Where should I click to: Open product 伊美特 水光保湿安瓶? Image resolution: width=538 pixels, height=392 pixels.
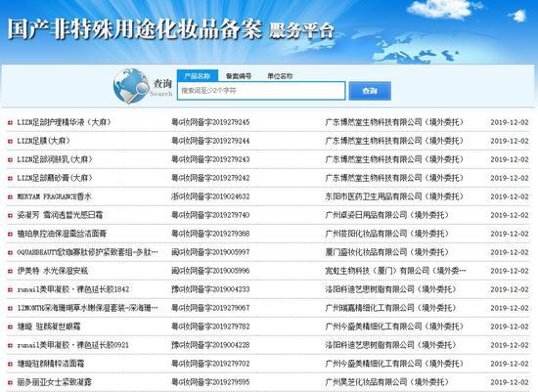tap(53, 271)
